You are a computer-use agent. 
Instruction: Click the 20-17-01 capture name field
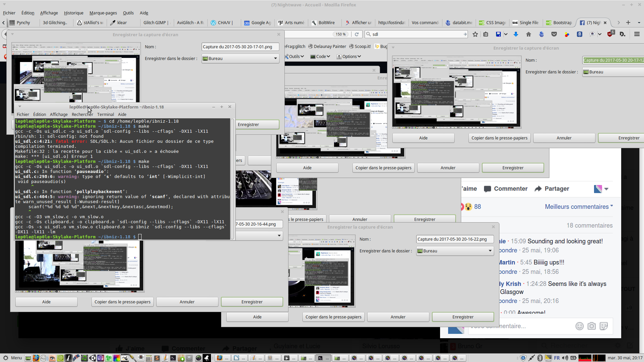tap(240, 47)
